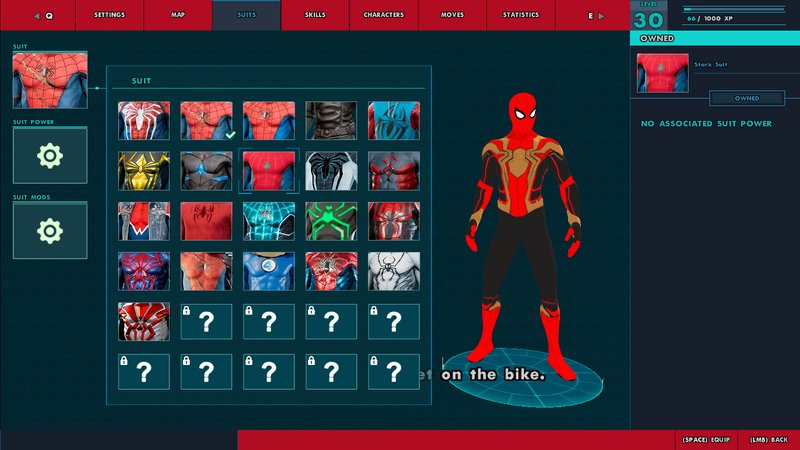This screenshot has height=450, width=800.
Task: Click the rightmost locked suit in the bottom row
Action: [x=394, y=372]
